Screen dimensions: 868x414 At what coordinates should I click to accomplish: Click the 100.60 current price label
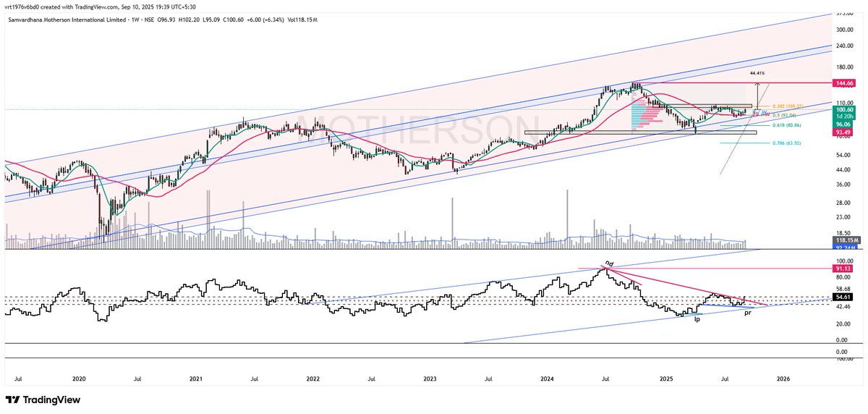(845, 109)
